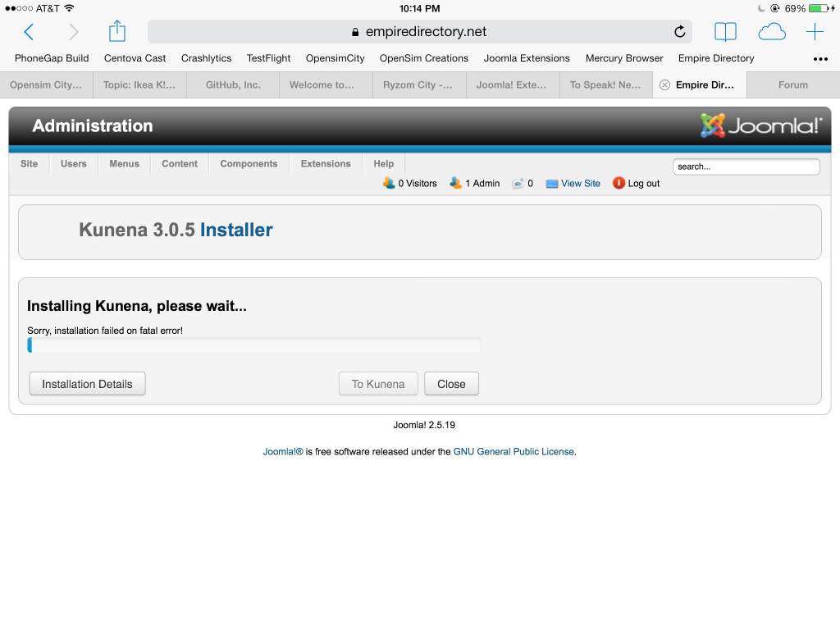Close the Empire Directory tab

pos(664,84)
